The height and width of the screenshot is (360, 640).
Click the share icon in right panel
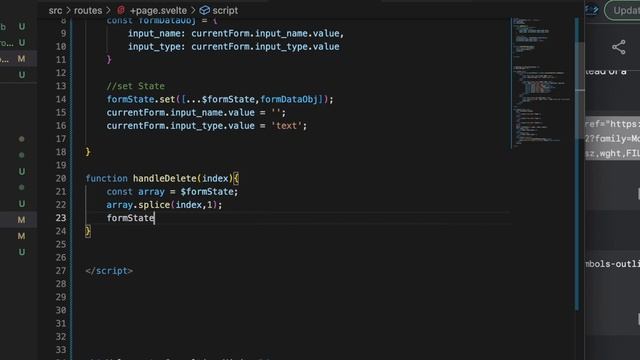pos(619,47)
